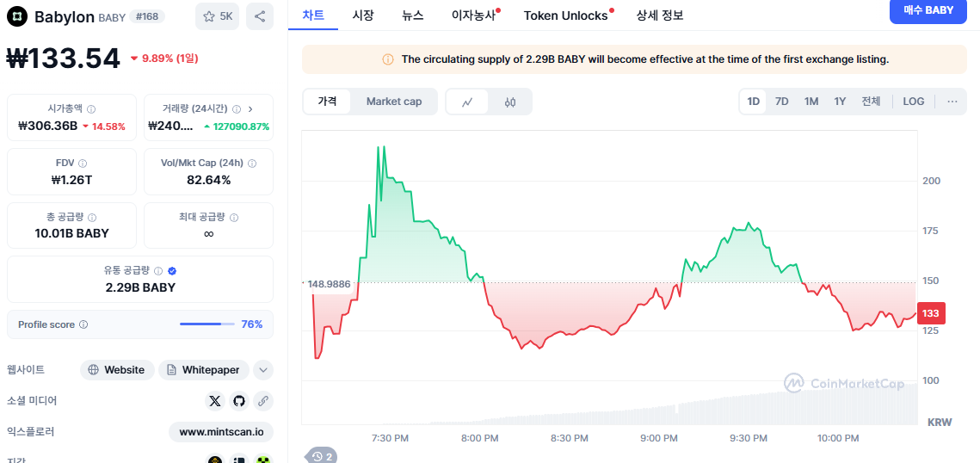This screenshot has width=980, height=463.
Task: Select the 7D time range
Action: 782,102
